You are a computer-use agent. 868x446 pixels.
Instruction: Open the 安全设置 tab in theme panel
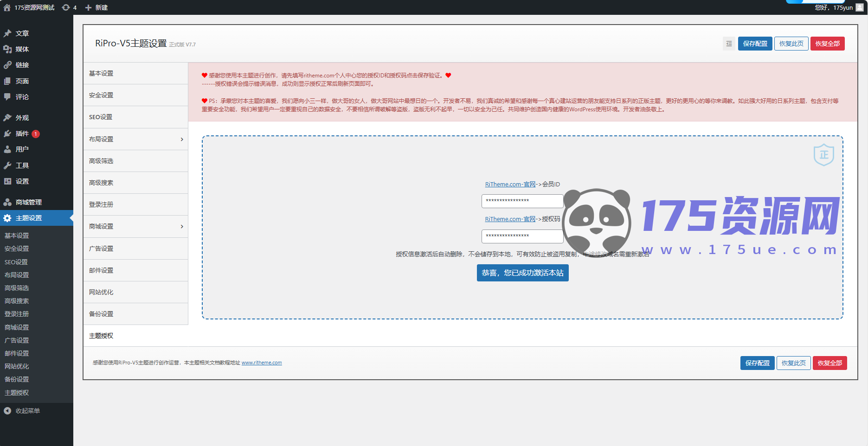[135, 95]
